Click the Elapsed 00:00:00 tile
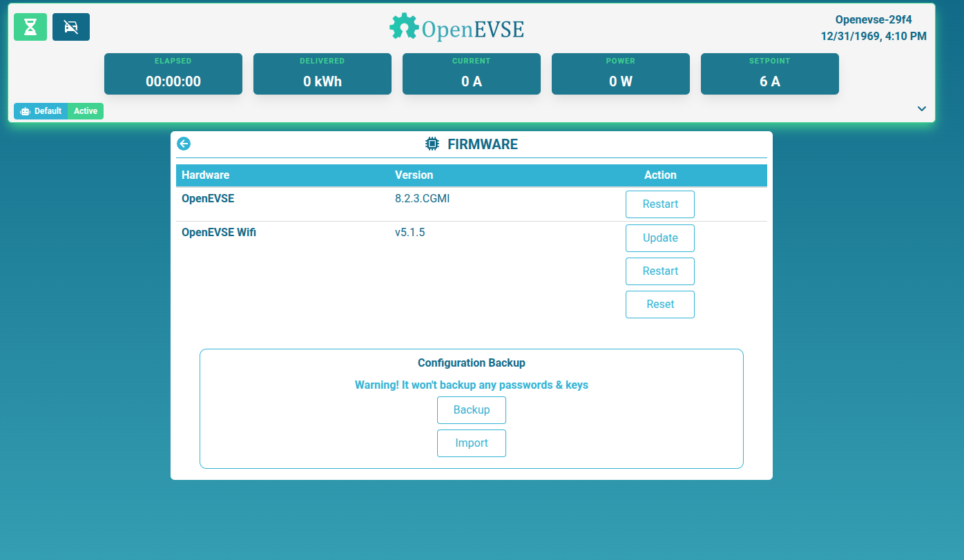Viewport: 964px width, 560px height. 173,74
